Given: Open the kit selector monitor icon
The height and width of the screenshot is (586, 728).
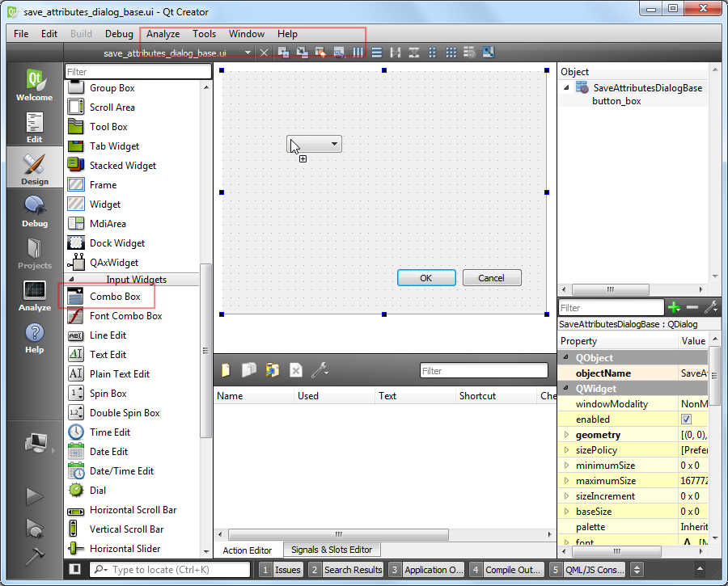Looking at the screenshot, I should pos(36,443).
